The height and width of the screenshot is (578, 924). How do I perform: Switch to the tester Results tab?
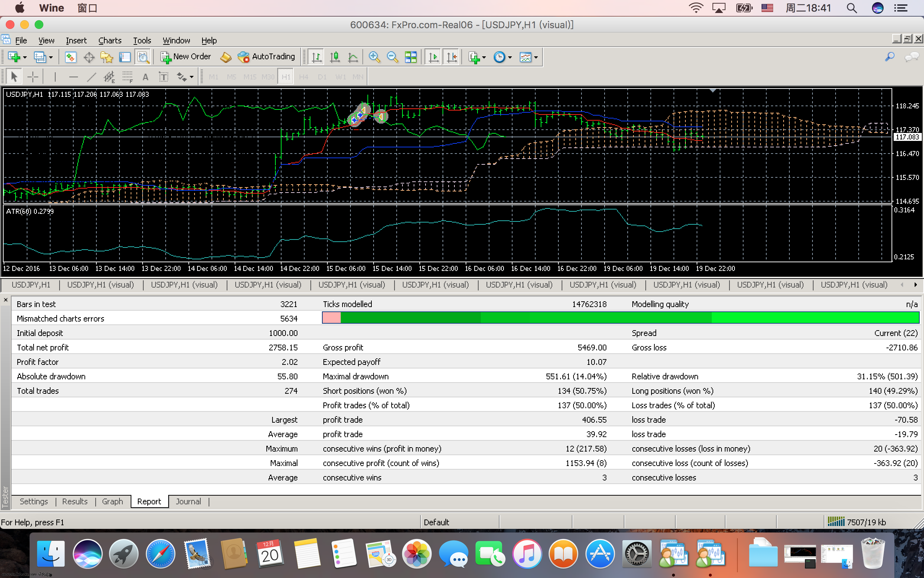75,501
